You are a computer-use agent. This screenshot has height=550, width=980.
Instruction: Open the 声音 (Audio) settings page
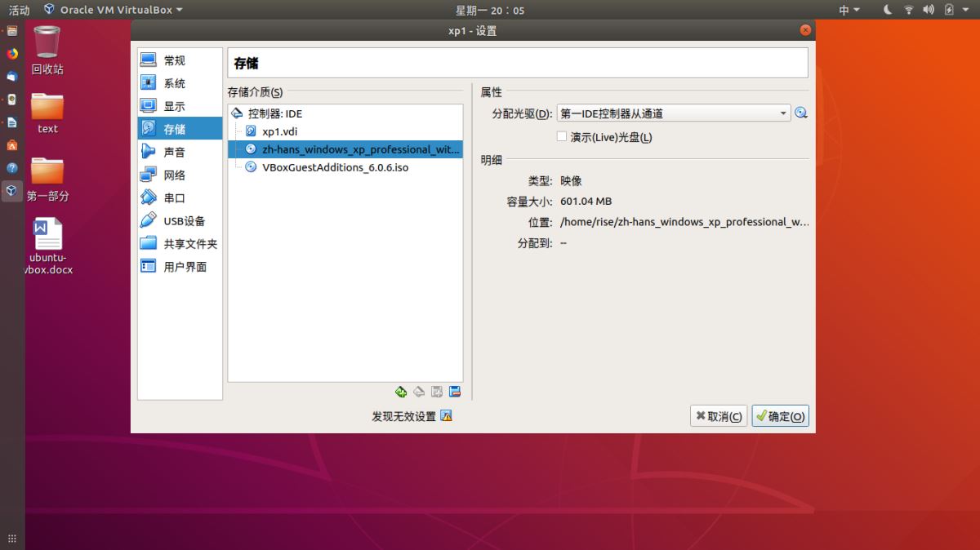(x=180, y=152)
